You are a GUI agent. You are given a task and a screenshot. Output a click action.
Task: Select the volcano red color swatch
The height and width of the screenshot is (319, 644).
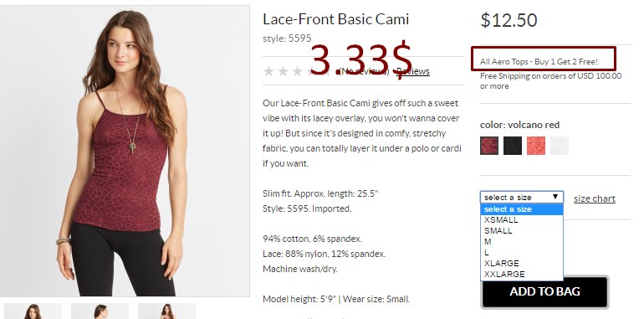pos(489,146)
